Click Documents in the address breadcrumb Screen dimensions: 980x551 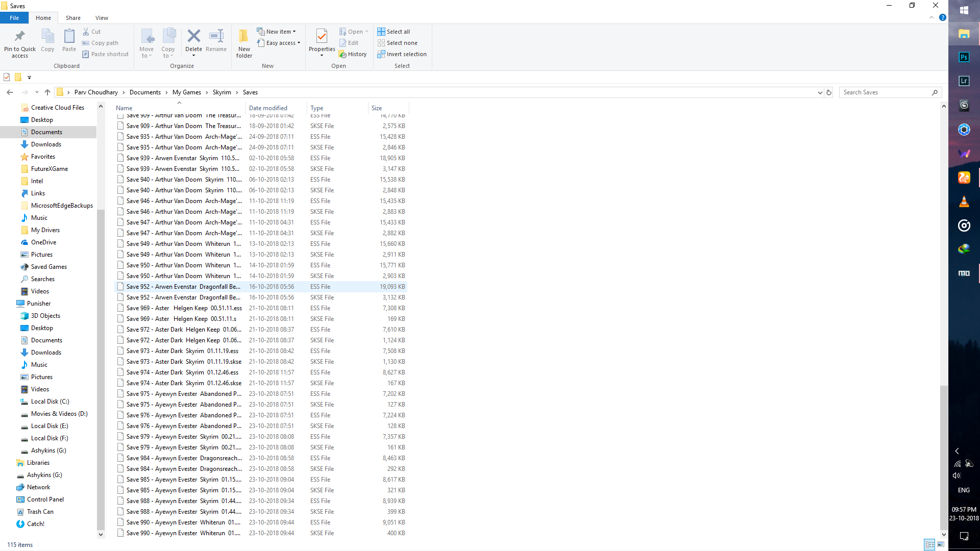(145, 92)
